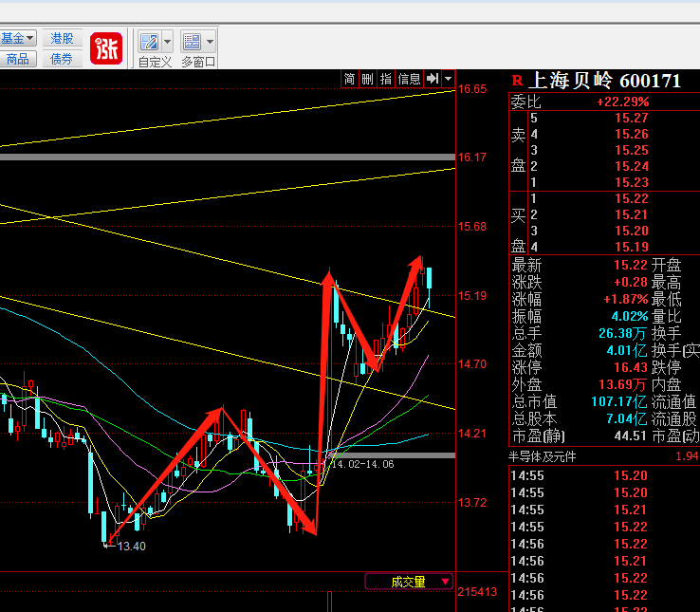Click the 外盘 13.69万 value
This screenshot has width=700, height=612.
click(623, 384)
